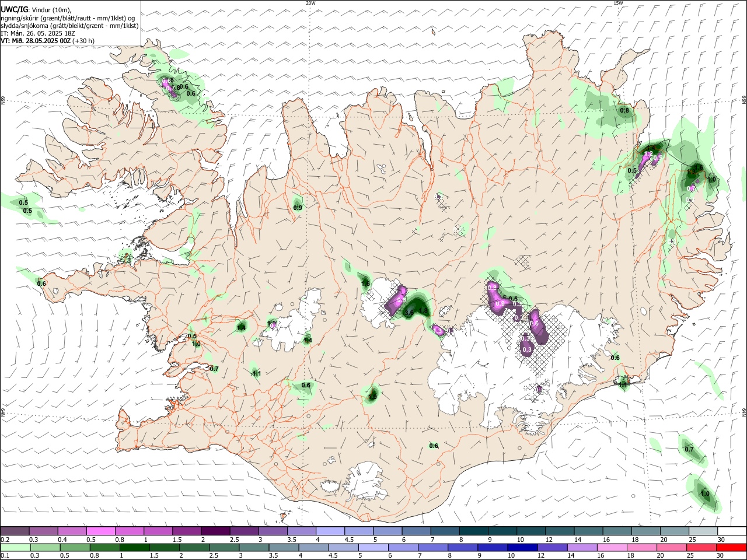The height and width of the screenshot is (560, 747).
Task: Select the red swatch between 25 and 30, lower legend row
Action: (701, 547)
